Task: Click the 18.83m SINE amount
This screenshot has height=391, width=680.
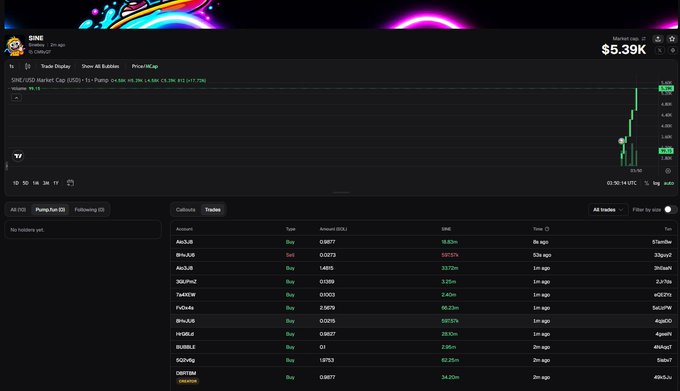Action: click(449, 242)
